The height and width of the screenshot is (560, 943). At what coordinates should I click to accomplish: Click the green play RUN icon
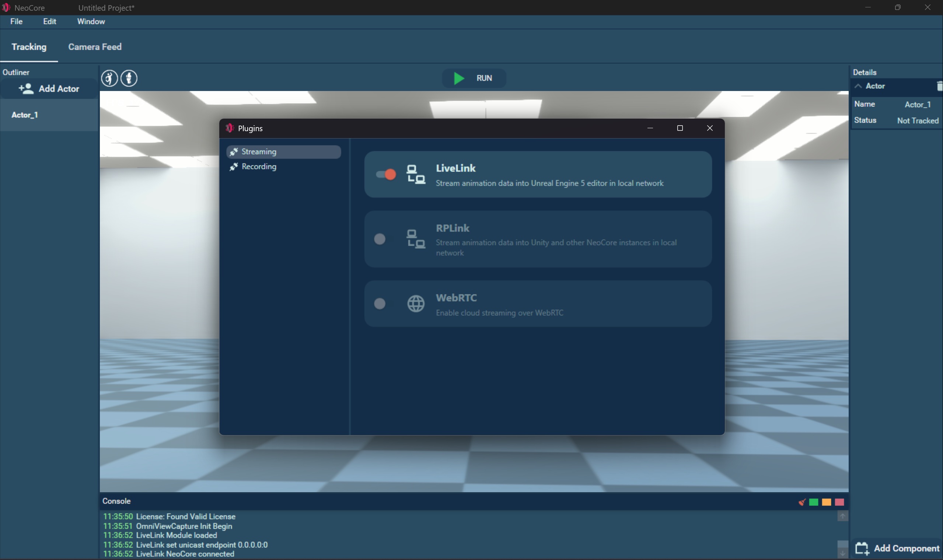(458, 78)
